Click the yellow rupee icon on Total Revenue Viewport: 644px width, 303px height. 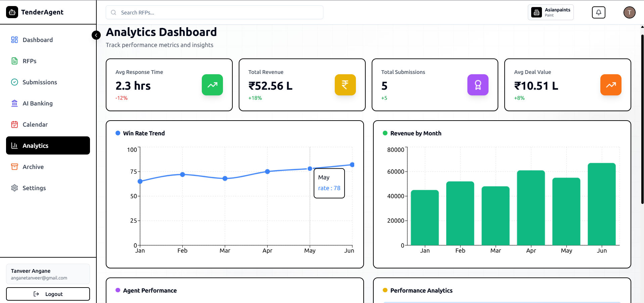[x=345, y=85]
